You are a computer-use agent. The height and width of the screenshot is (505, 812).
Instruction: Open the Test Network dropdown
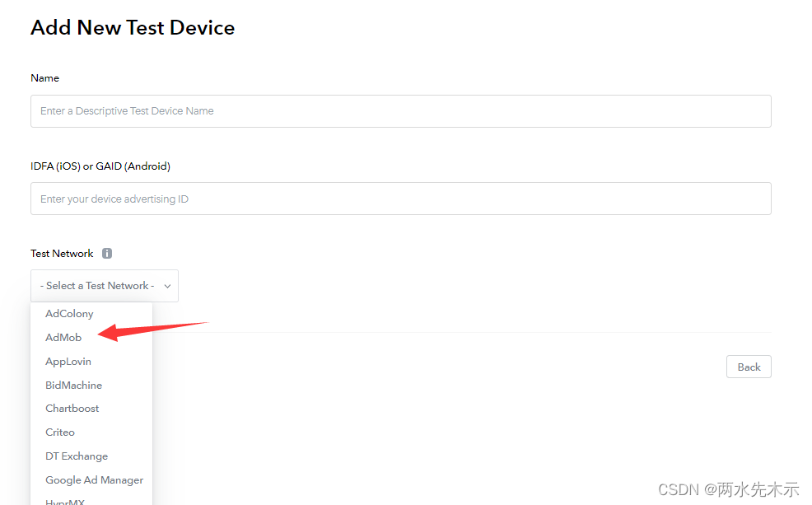click(x=104, y=285)
